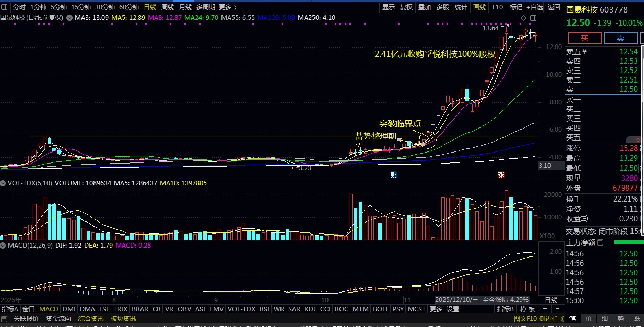Click the red 买 buy button
This screenshot has height=327, width=644.
click(584, 38)
